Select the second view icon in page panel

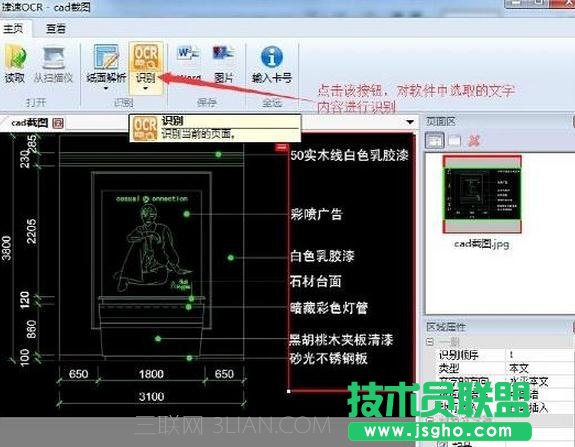click(x=455, y=140)
